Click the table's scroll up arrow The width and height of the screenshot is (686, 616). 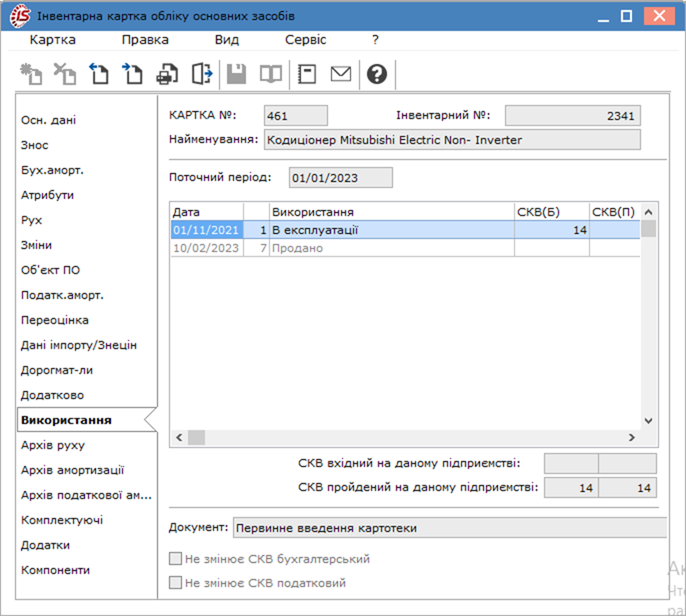pos(649,212)
